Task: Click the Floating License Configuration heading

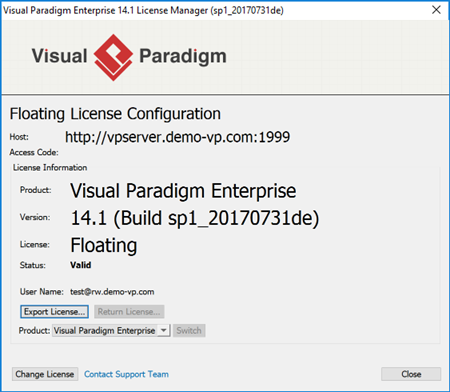Action: 115,114
